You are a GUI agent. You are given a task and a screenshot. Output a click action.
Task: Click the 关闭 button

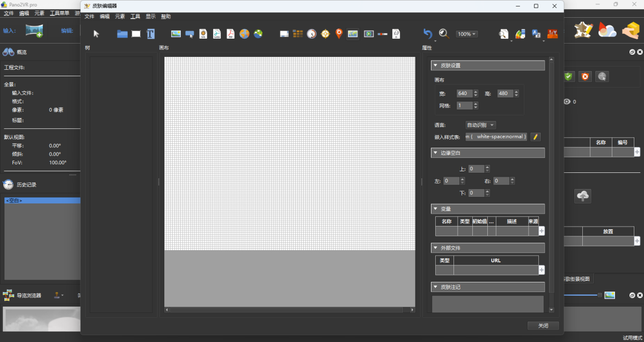pyautogui.click(x=543, y=326)
